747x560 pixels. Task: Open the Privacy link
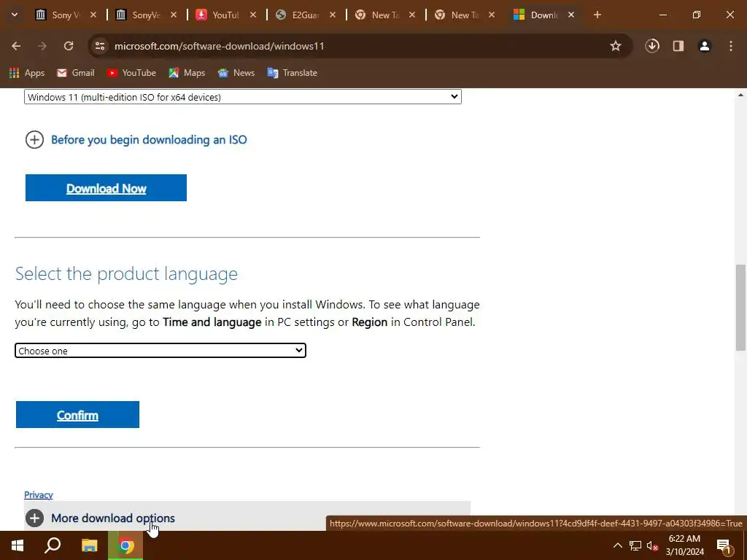click(38, 495)
